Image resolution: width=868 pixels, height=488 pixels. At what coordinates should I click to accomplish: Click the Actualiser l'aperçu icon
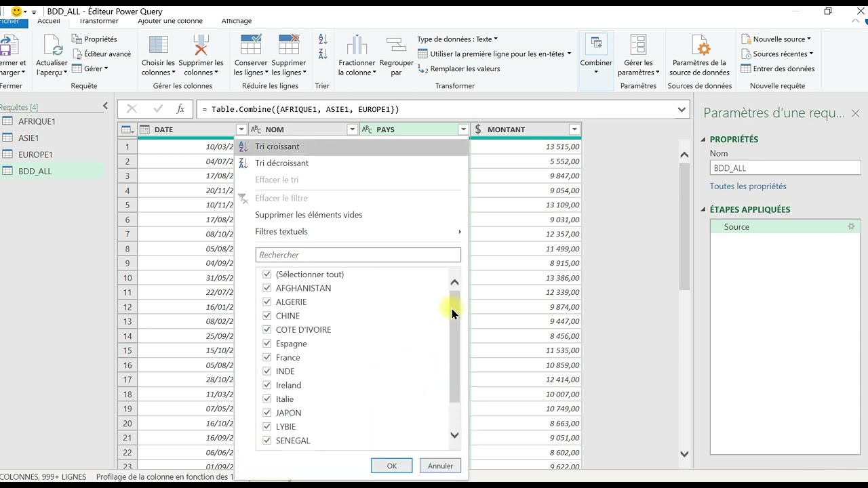52,45
